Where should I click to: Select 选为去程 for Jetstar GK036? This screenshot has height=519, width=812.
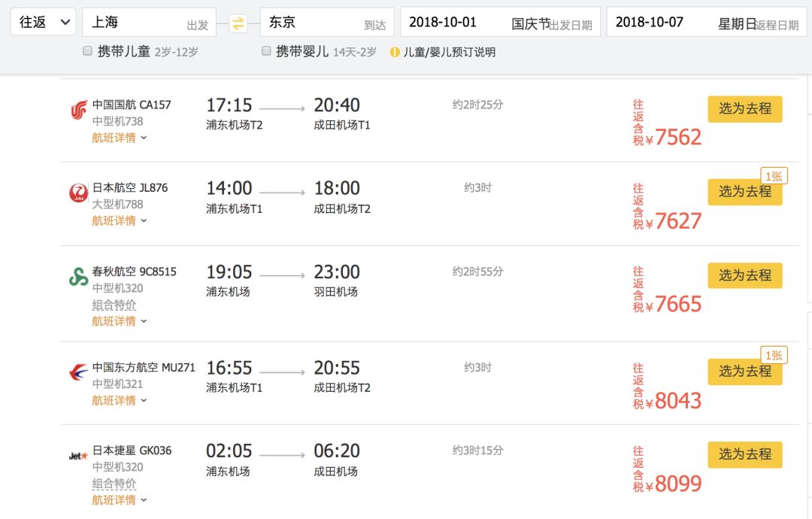744,454
